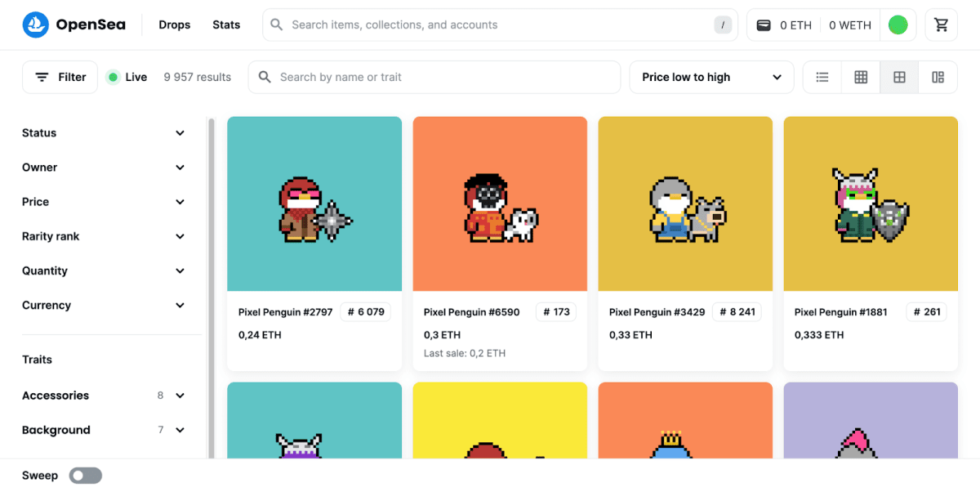
Task: Open the Price low to high dropdown
Action: (711, 77)
